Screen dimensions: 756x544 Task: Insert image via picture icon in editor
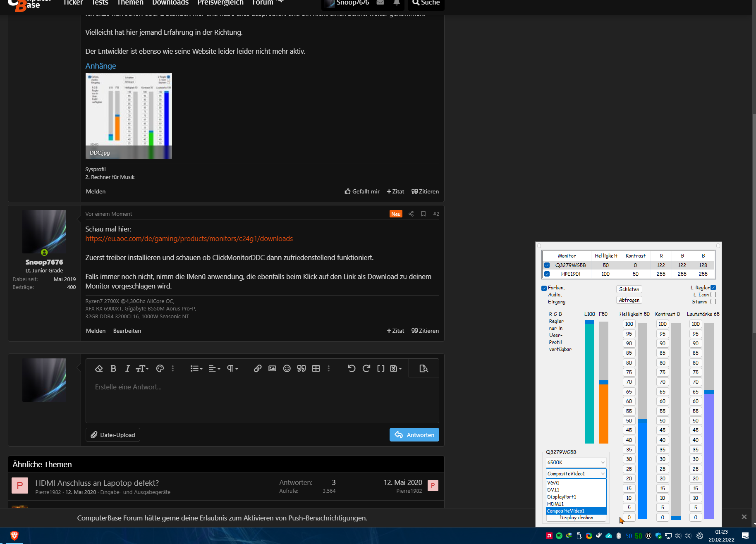[x=272, y=368]
